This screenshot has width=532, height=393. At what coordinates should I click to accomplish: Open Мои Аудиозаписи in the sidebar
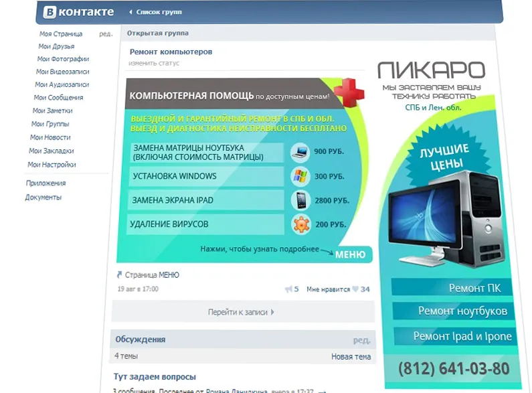tap(62, 85)
